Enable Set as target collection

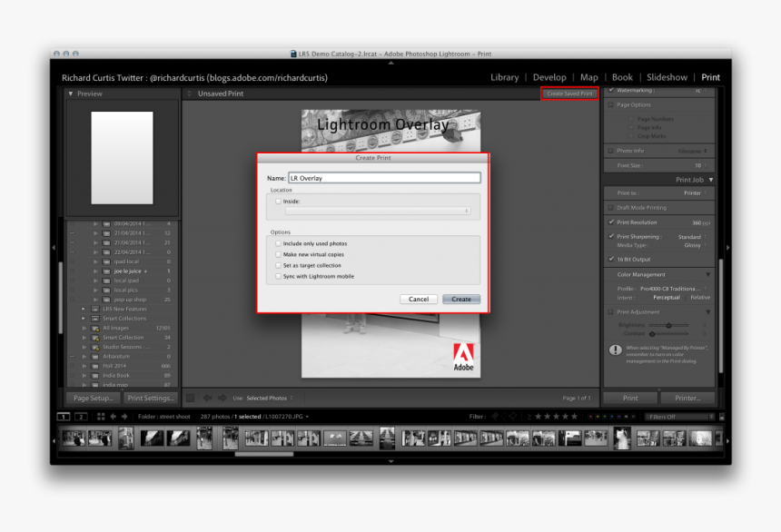[279, 265]
